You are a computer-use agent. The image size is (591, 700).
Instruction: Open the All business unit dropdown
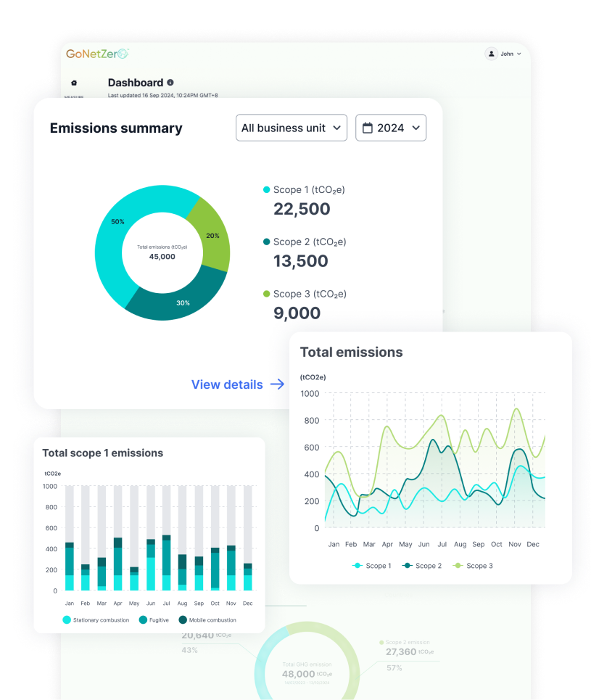292,128
